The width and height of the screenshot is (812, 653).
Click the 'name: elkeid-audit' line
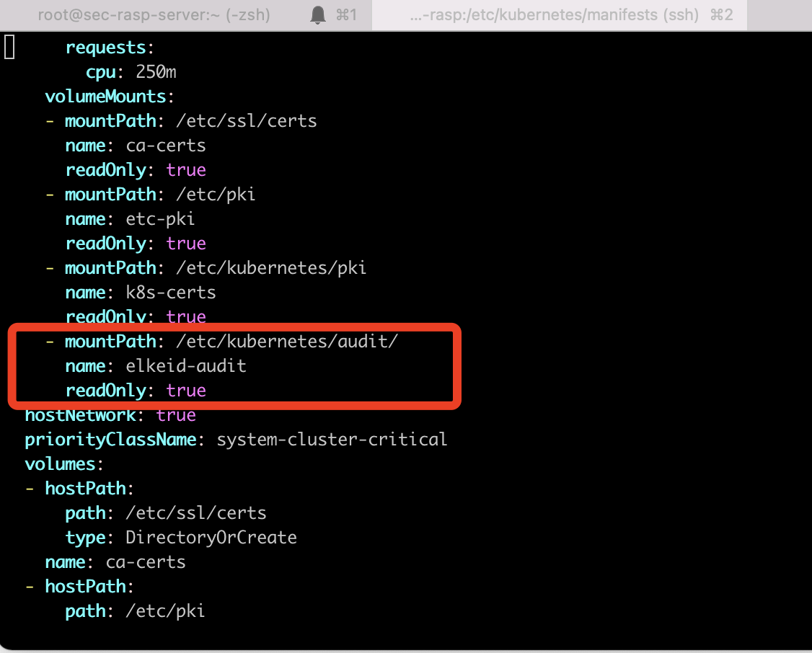click(x=155, y=366)
